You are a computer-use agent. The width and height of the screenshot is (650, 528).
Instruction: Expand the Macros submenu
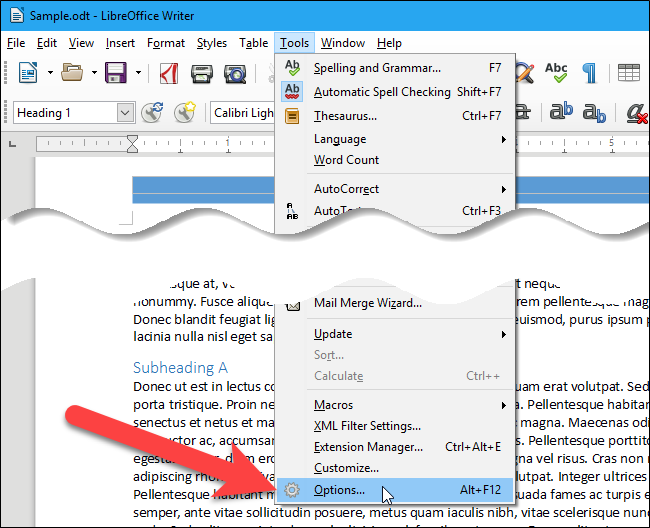395,405
